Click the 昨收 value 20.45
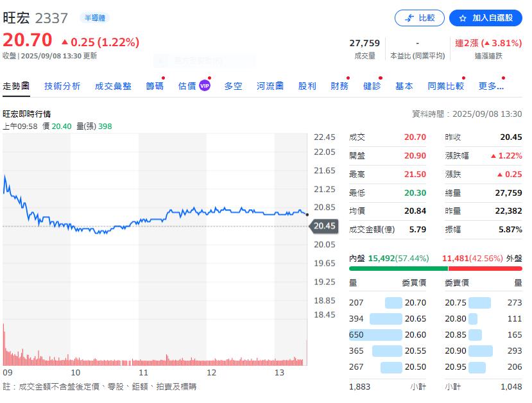Viewport: 532px width, 403px height. coord(511,137)
